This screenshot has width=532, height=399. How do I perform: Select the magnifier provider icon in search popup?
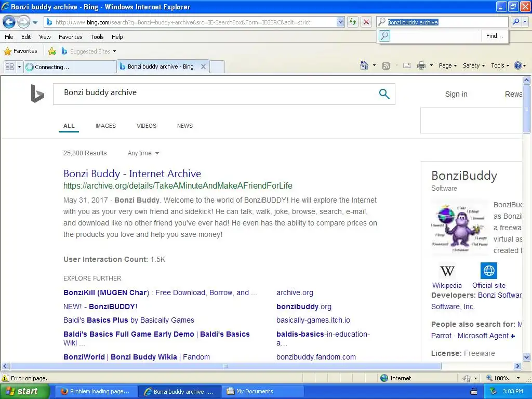pyautogui.click(x=384, y=36)
